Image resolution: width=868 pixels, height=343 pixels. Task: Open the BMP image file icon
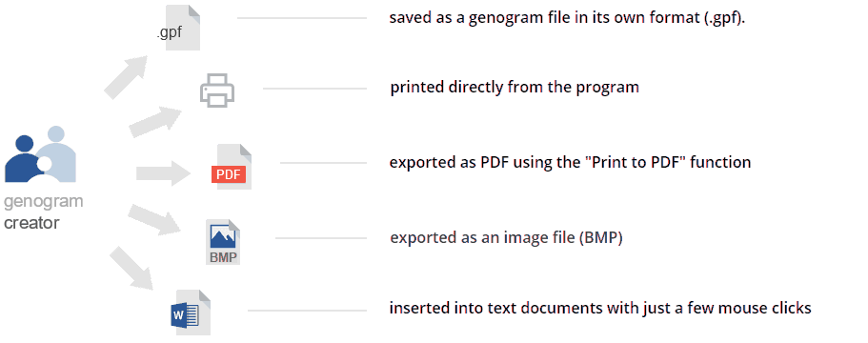[x=223, y=242]
